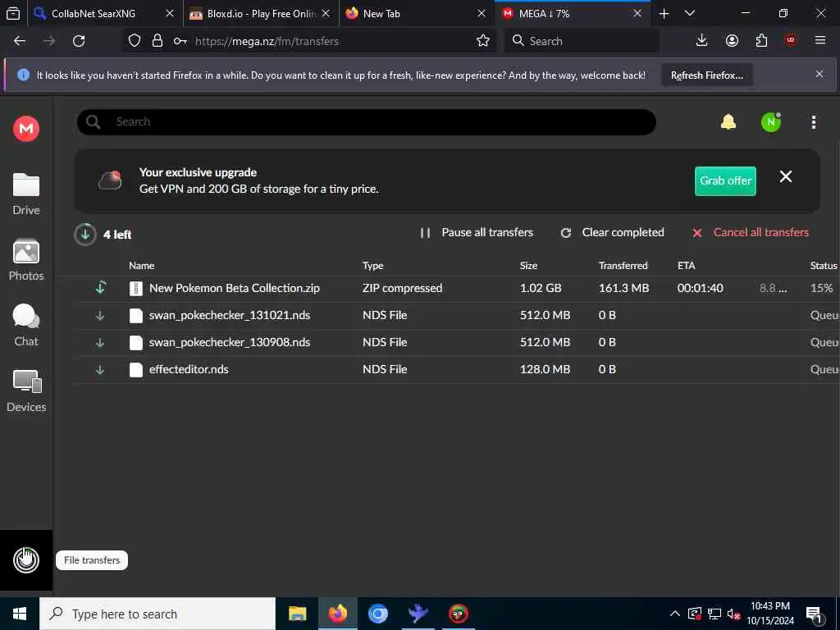Select New Pokemon Beta Collection.zip transfer
The width and height of the screenshot is (840, 630).
(457, 288)
